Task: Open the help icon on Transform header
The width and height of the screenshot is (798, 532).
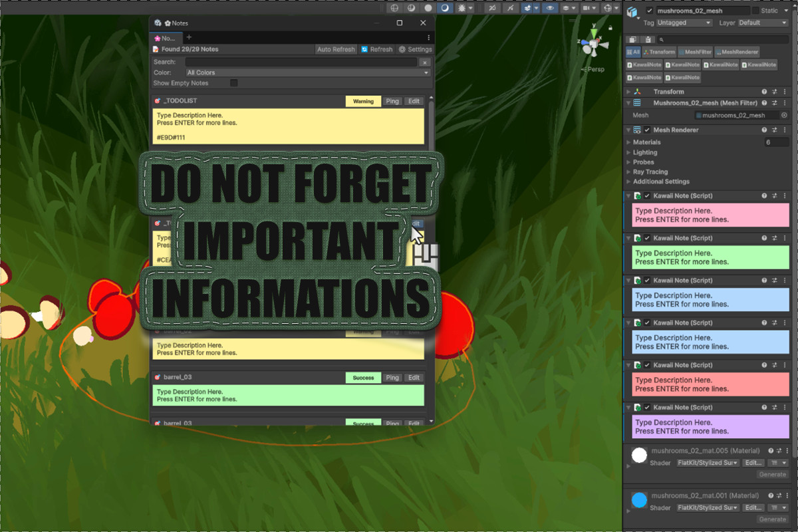Action: point(764,92)
